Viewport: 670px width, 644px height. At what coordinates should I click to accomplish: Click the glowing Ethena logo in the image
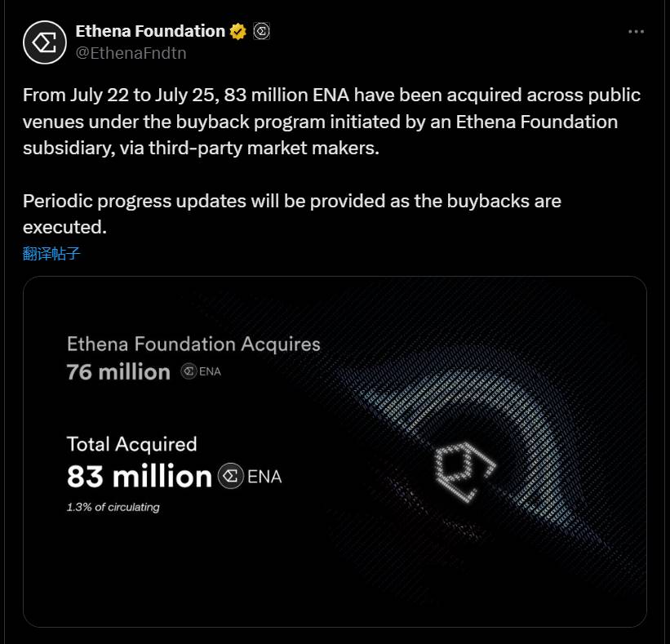pyautogui.click(x=464, y=472)
